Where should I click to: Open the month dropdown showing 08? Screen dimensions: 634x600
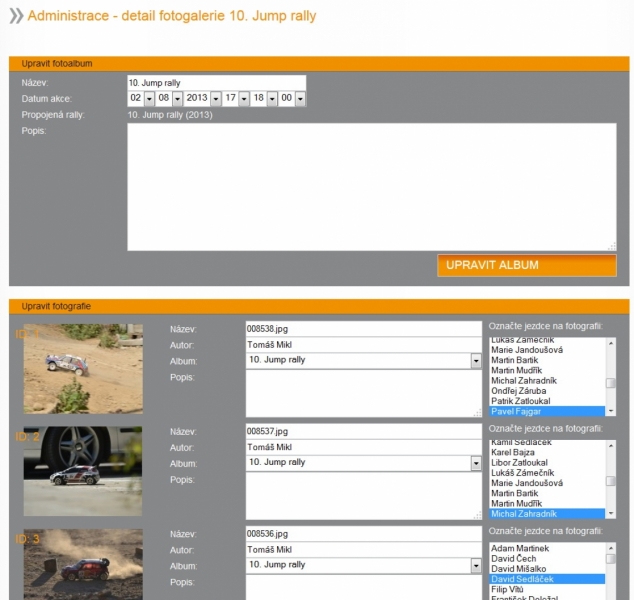[x=169, y=98]
